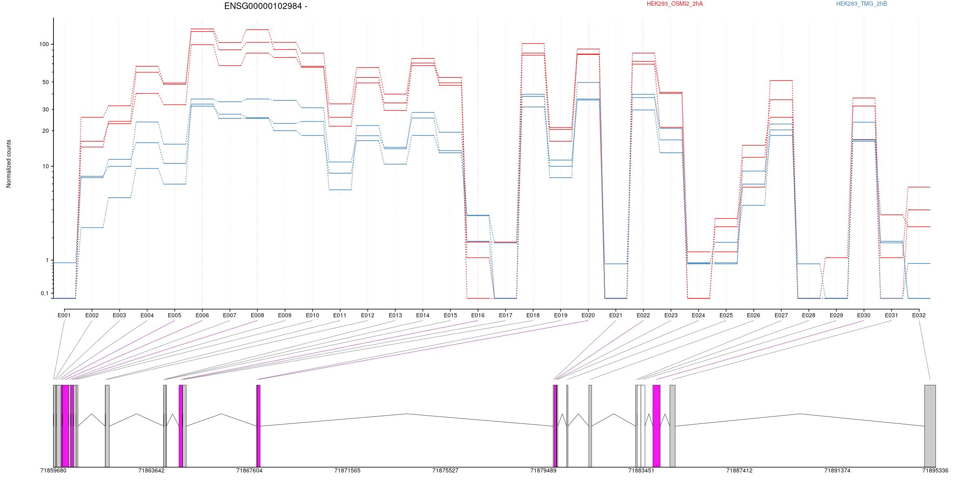Click genomic coordinate 71871565
Viewport: 980px width, 490px height.
click(x=347, y=470)
